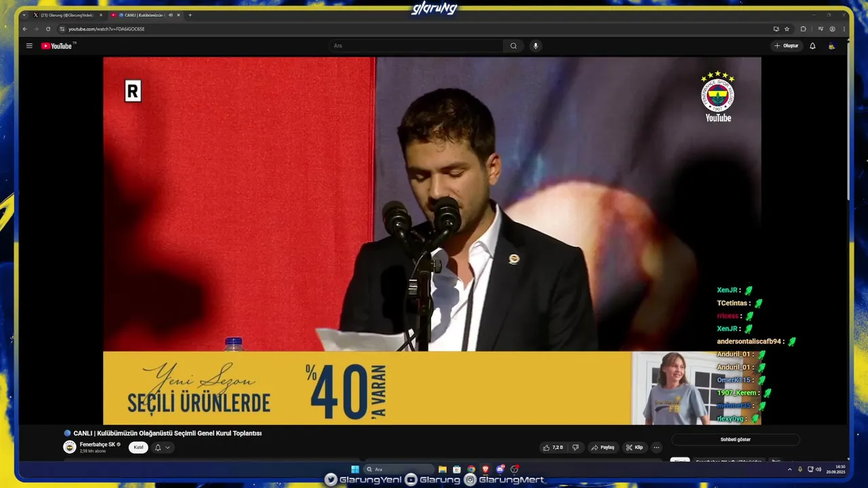Image resolution: width=868 pixels, height=488 pixels.
Task: Open the Chrome profile icon in the toolbar
Action: 832,29
